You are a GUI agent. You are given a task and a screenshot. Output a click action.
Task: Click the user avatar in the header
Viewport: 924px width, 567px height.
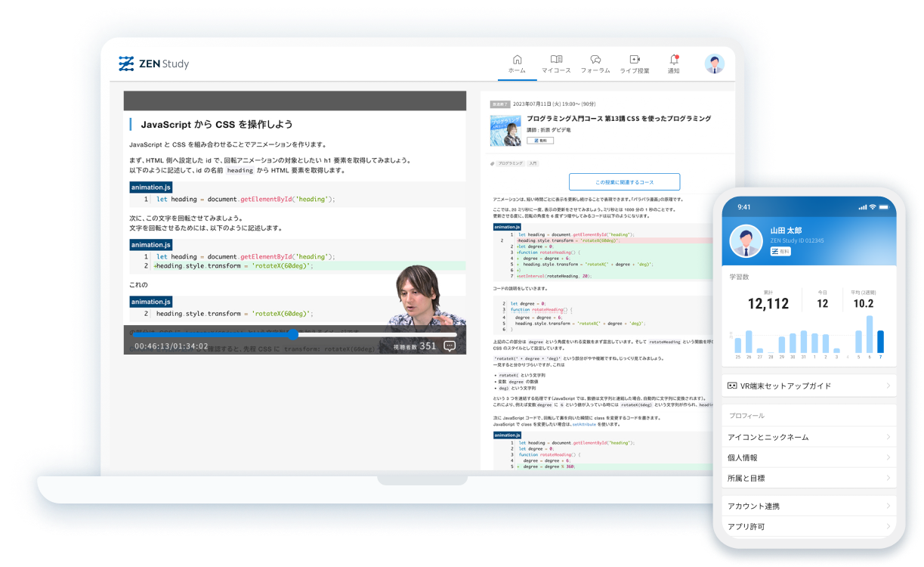[714, 64]
